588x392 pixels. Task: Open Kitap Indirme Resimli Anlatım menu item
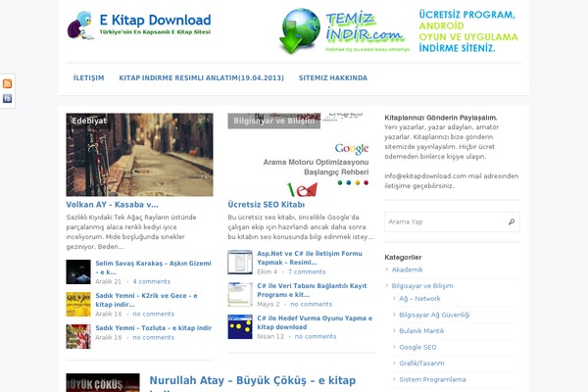pyautogui.click(x=201, y=78)
